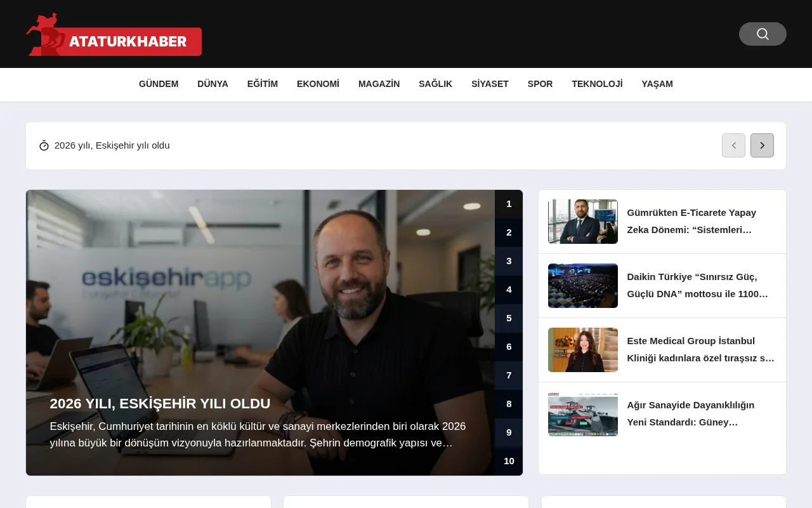
Task: Click the left arrow on the news ticker
Action: click(733, 145)
